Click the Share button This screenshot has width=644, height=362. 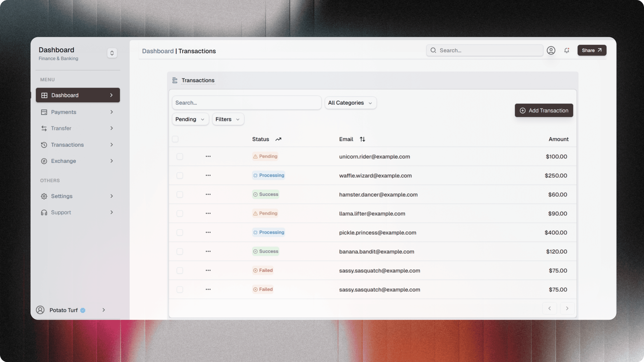592,50
